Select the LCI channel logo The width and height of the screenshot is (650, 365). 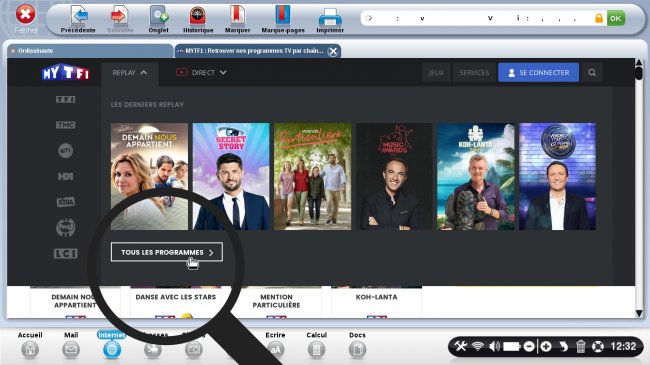pos(65,253)
